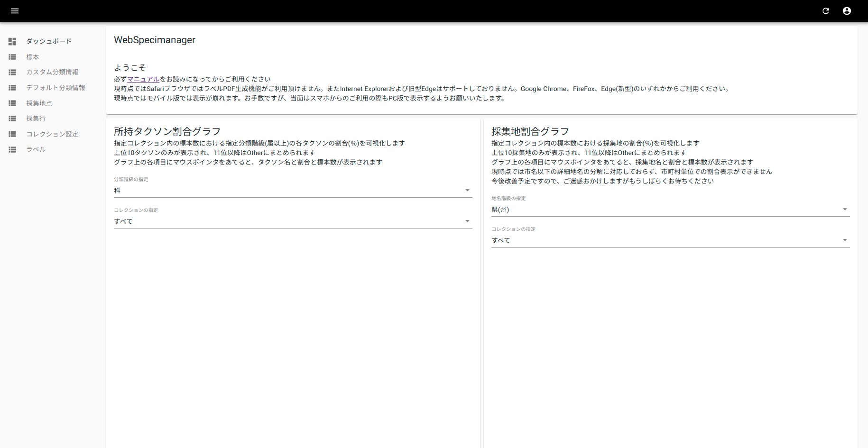
Task: Expand the 分類階級の指定 dropdown showing 科
Action: point(293,191)
